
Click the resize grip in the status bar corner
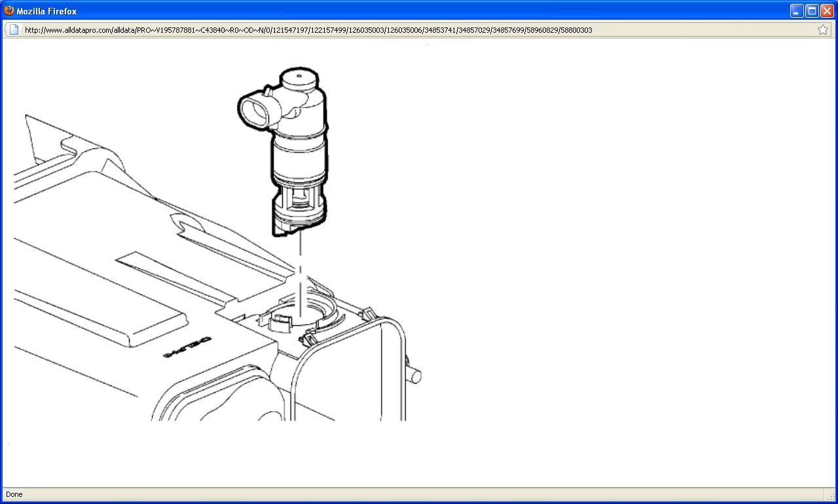[829, 495]
